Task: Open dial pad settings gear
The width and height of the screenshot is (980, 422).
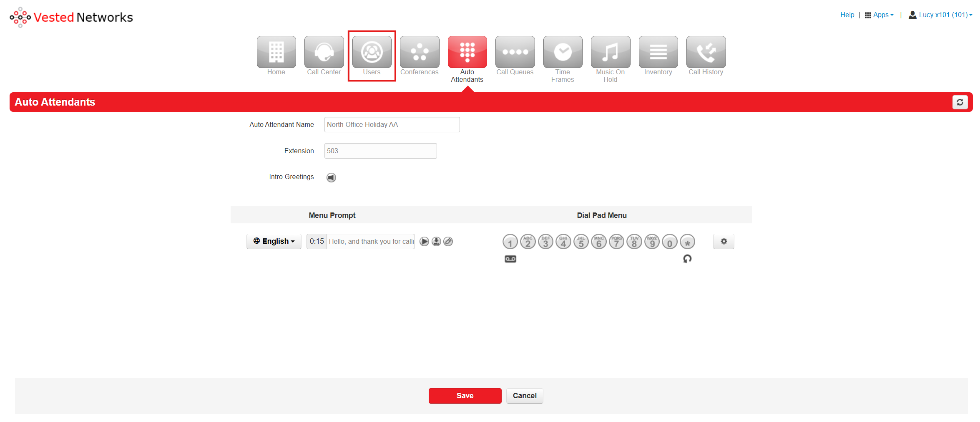Action: (724, 242)
